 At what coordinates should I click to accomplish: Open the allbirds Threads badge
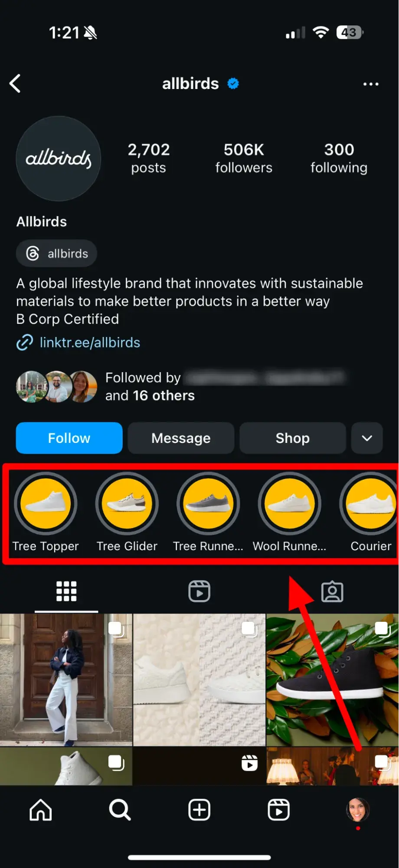[57, 254]
